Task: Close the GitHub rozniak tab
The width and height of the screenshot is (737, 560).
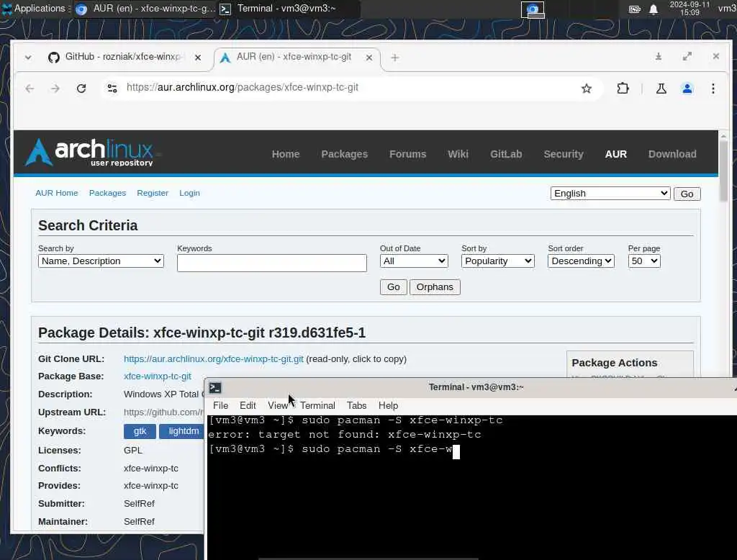Action: coord(198,58)
